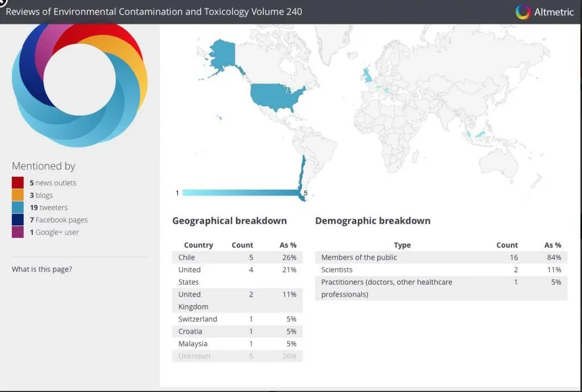Click Alaska on the world map
The width and height of the screenshot is (582, 392).
pos(224,55)
